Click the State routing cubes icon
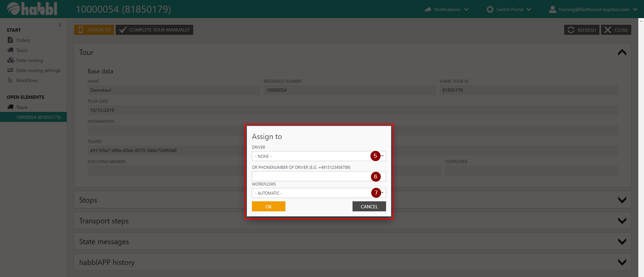644x277 pixels. point(11,60)
